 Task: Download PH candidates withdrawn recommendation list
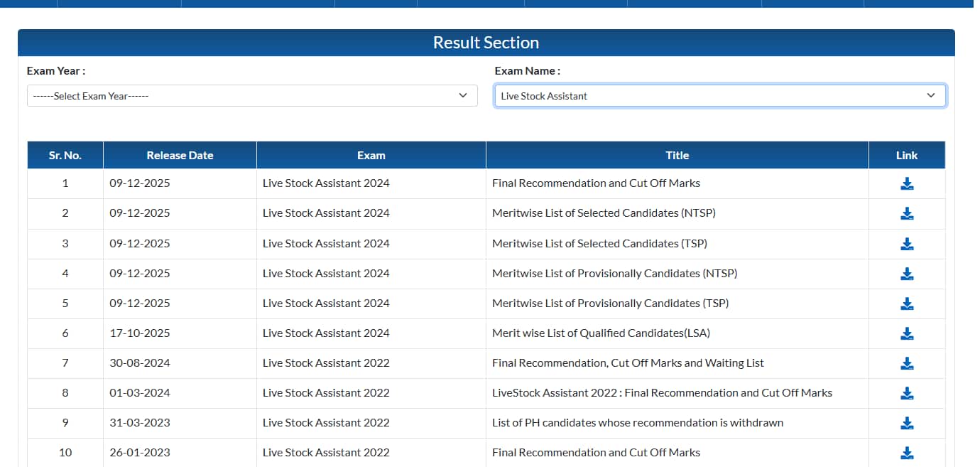(906, 423)
